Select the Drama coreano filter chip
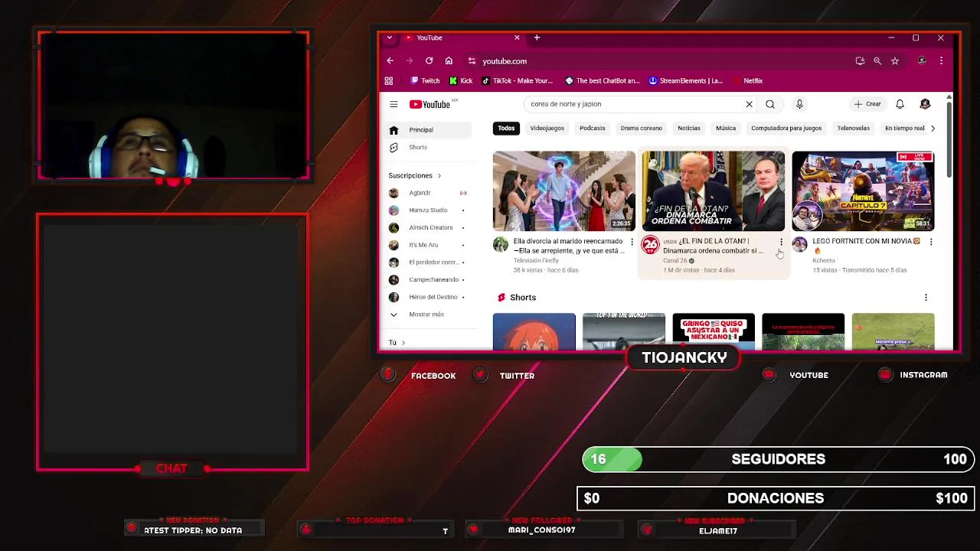This screenshot has width=980, height=551. (x=641, y=129)
